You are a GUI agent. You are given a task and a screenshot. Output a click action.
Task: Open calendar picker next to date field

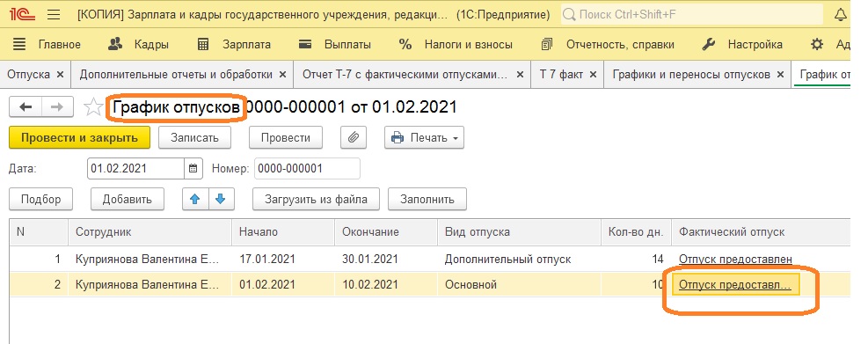click(193, 169)
